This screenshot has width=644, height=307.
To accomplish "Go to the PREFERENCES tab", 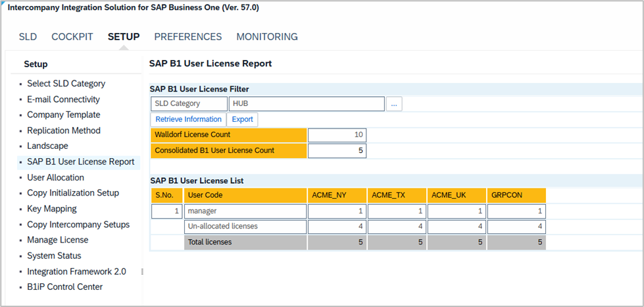I will 188,37.
